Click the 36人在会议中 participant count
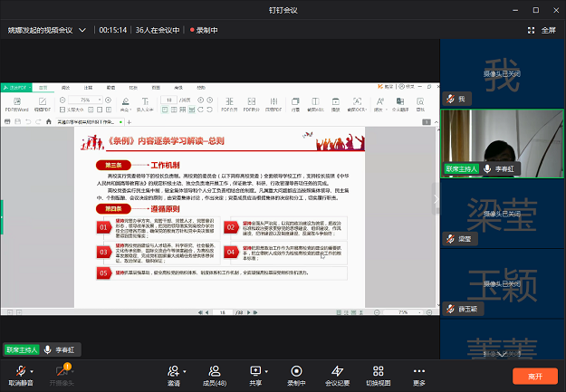566x392 pixels. (x=159, y=30)
